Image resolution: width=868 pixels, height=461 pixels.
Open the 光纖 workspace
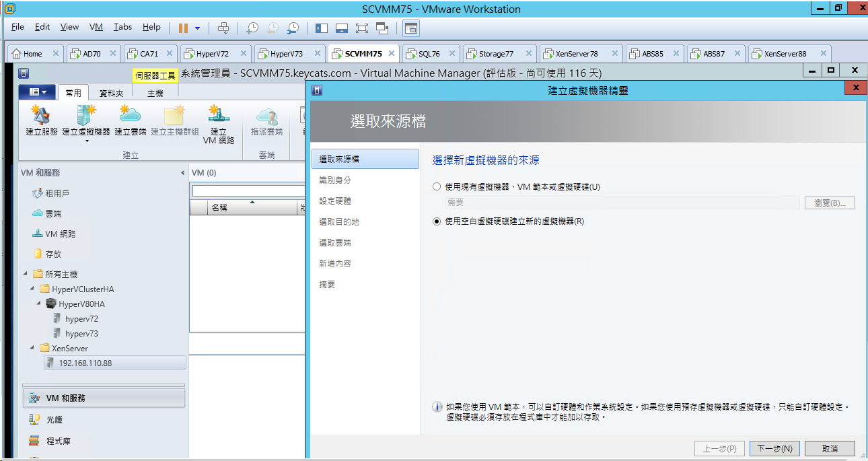pos(104,419)
